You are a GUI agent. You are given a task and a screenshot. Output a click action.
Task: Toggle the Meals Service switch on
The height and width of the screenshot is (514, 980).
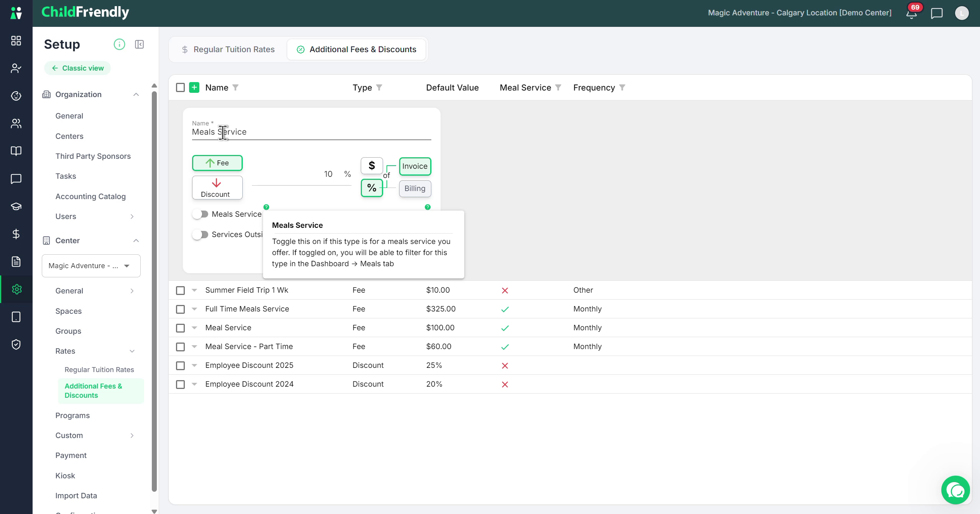click(x=200, y=214)
